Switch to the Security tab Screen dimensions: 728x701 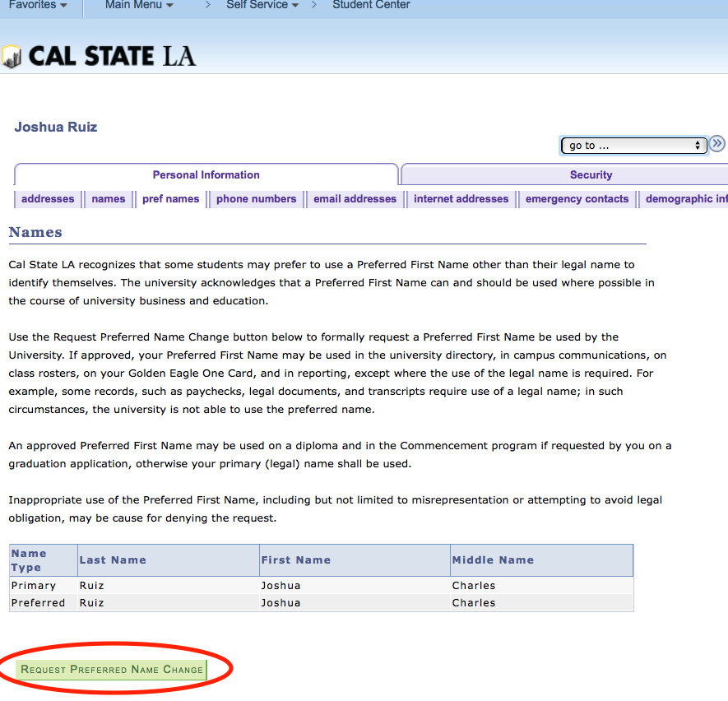[x=591, y=174]
